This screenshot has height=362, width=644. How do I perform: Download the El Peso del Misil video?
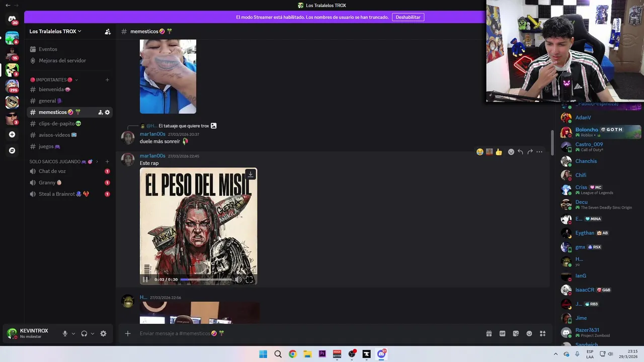click(x=251, y=174)
